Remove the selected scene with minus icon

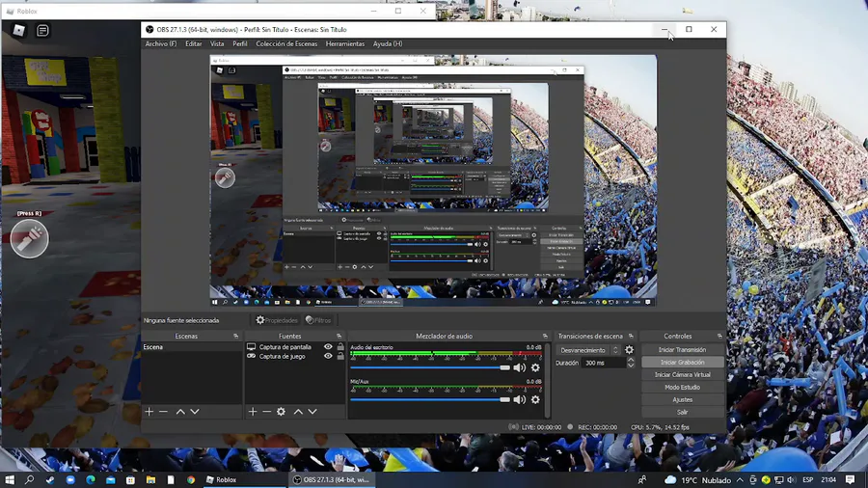coord(163,412)
